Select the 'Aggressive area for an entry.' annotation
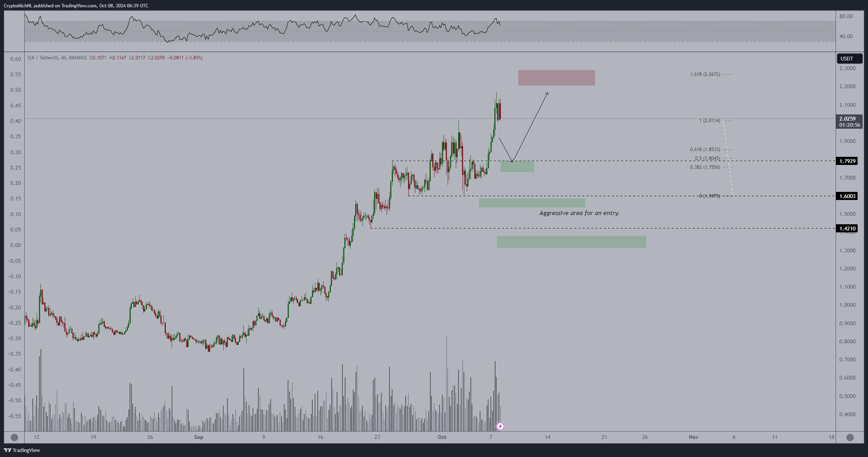 (x=579, y=213)
